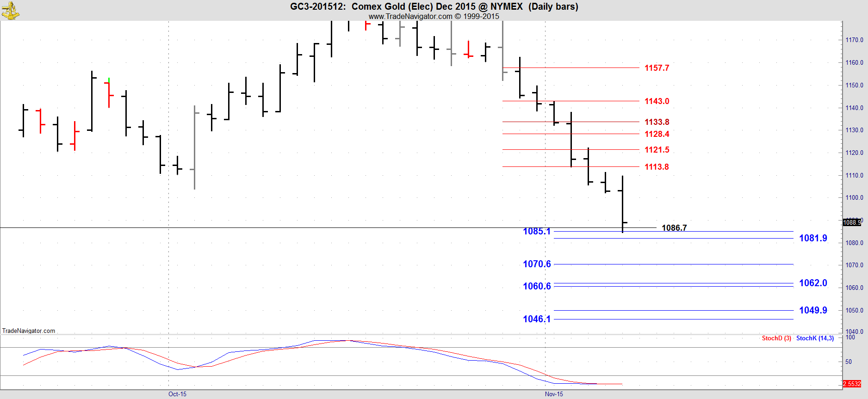Click the blue 1062.0 support label

click(813, 283)
